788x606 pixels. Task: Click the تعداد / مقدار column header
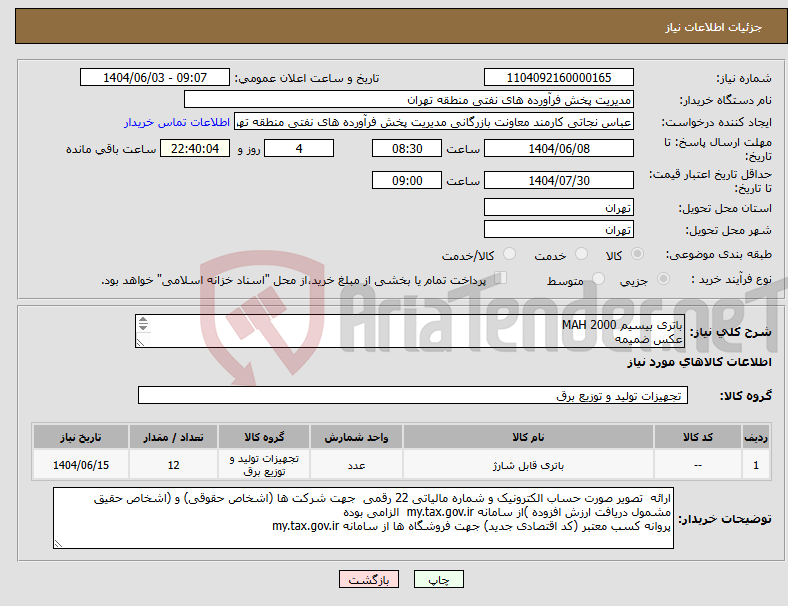pos(173,437)
